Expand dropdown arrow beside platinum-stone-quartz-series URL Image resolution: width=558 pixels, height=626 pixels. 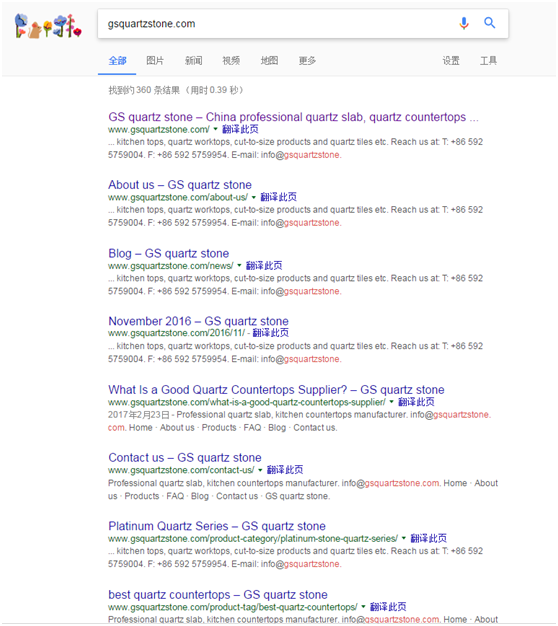click(x=404, y=538)
